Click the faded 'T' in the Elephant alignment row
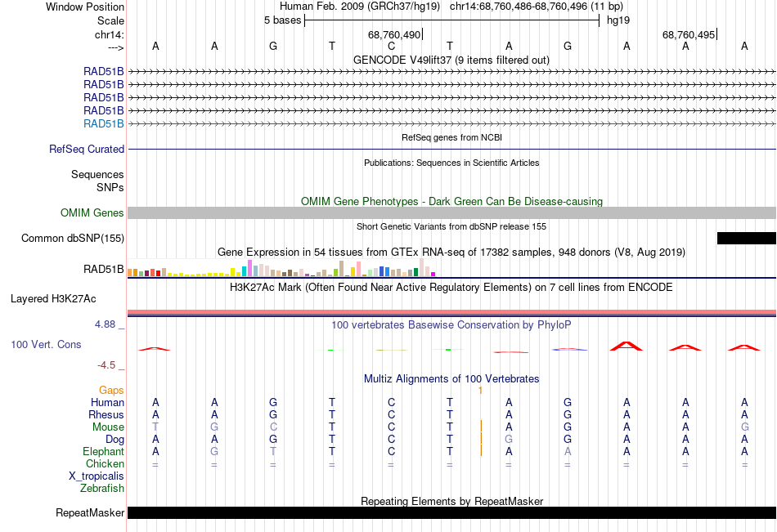This screenshot has width=777, height=532. click(x=273, y=451)
